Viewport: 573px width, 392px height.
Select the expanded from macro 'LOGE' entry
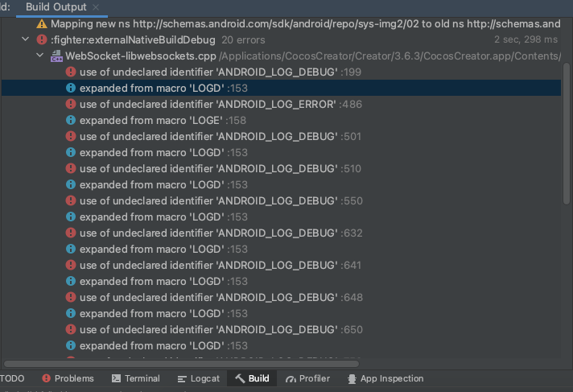pyautogui.click(x=153, y=121)
